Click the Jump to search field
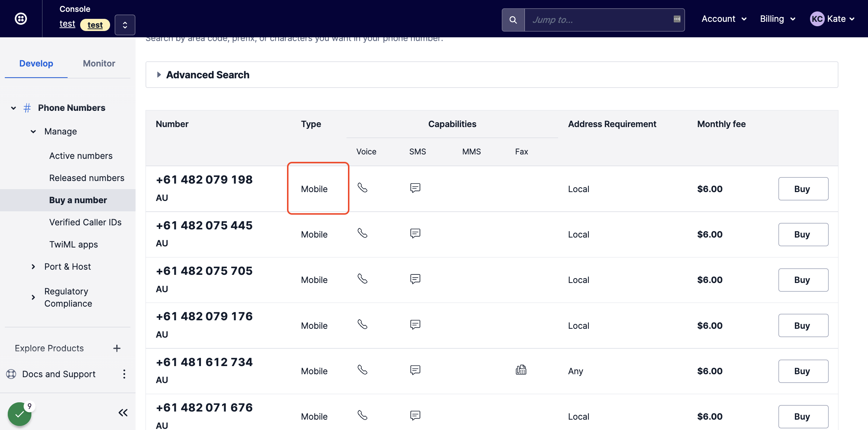The width and height of the screenshot is (868, 430). (x=598, y=20)
